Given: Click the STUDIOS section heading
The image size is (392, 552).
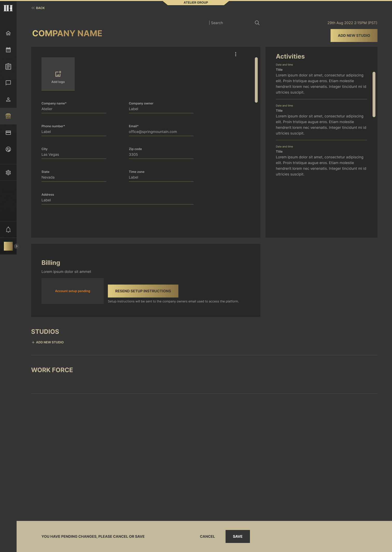Looking at the screenshot, I should (x=45, y=332).
